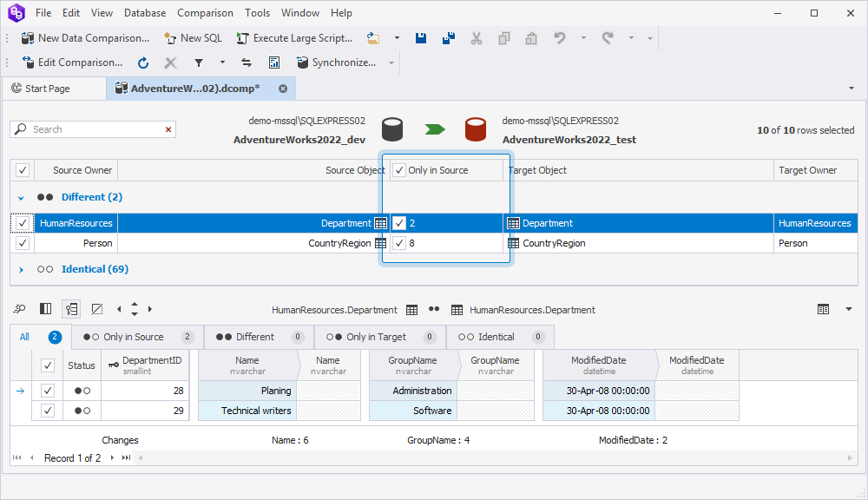
Task: Toggle the Only in Source header checkbox
Action: pos(399,170)
